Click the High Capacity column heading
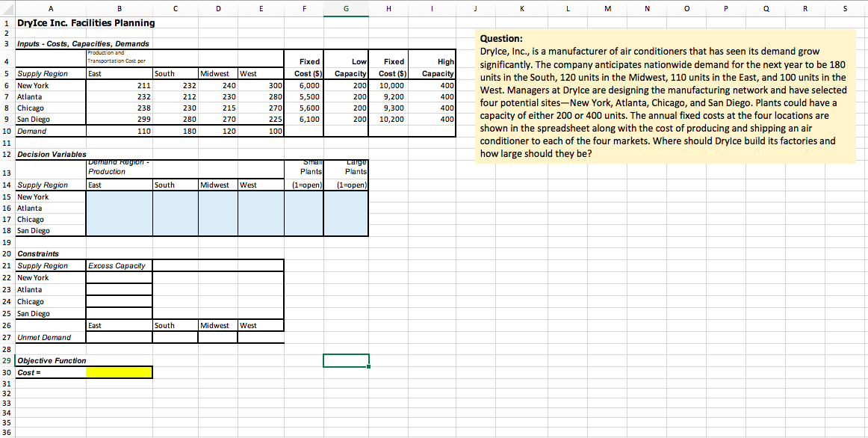The height and width of the screenshot is (438, 868). coord(438,67)
